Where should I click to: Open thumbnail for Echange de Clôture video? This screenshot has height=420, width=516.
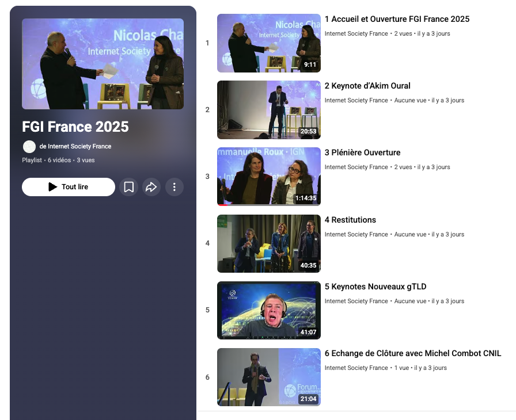click(268, 377)
